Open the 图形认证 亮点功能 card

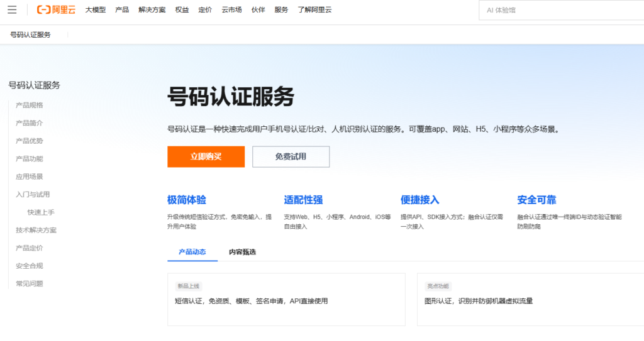530,300
